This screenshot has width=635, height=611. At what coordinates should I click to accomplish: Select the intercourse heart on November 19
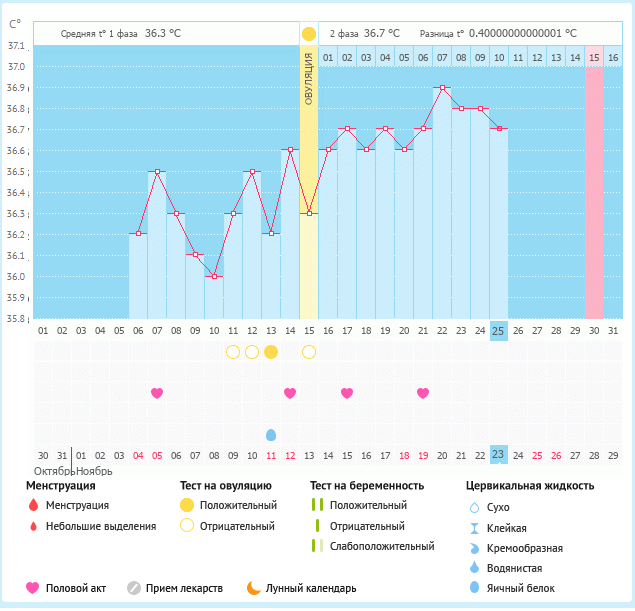423,393
